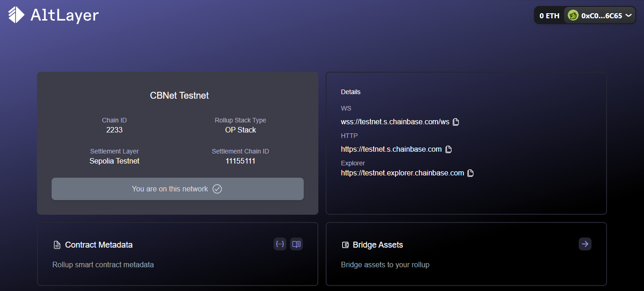
Task: Copy the WS endpoint URL
Action: point(455,122)
